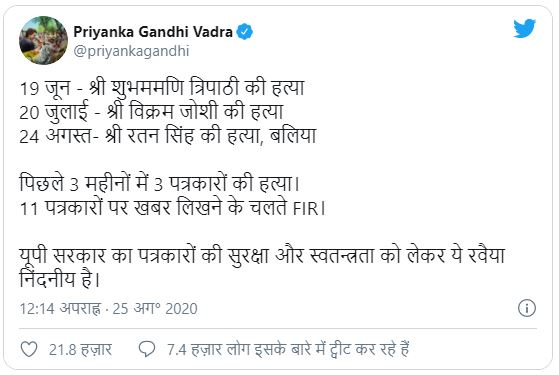Image resolution: width=559 pixels, height=375 pixels.
Task: Click the निंदनीय है closing line
Action: (x=60, y=279)
